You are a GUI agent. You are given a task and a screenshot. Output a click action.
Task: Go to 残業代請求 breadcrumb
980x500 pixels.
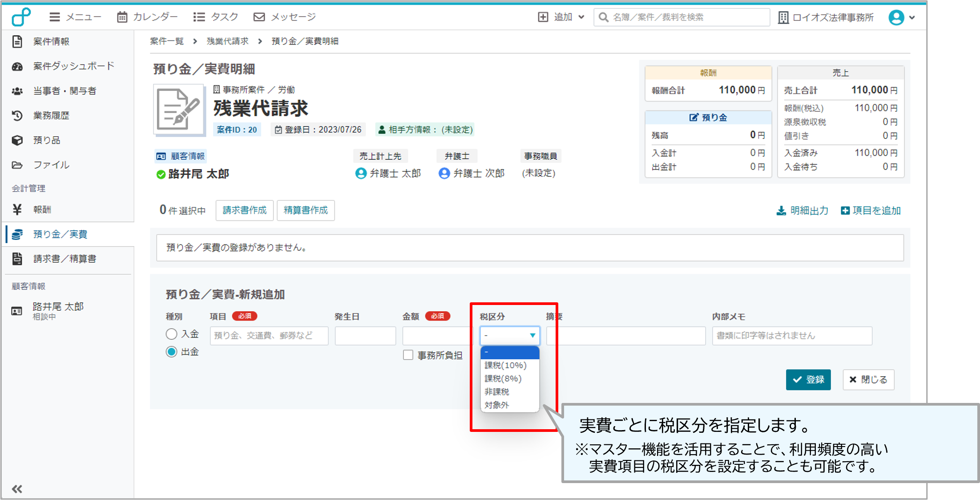coord(227,41)
